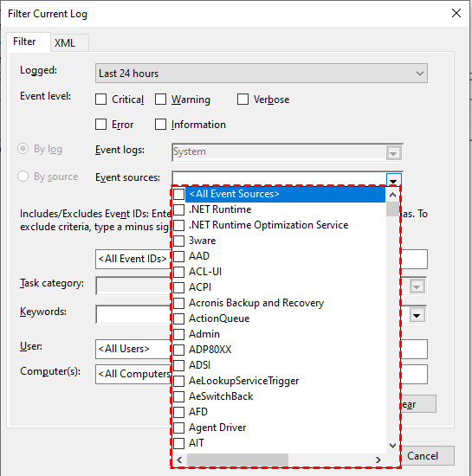Enable the Error event level checkbox

tap(100, 125)
